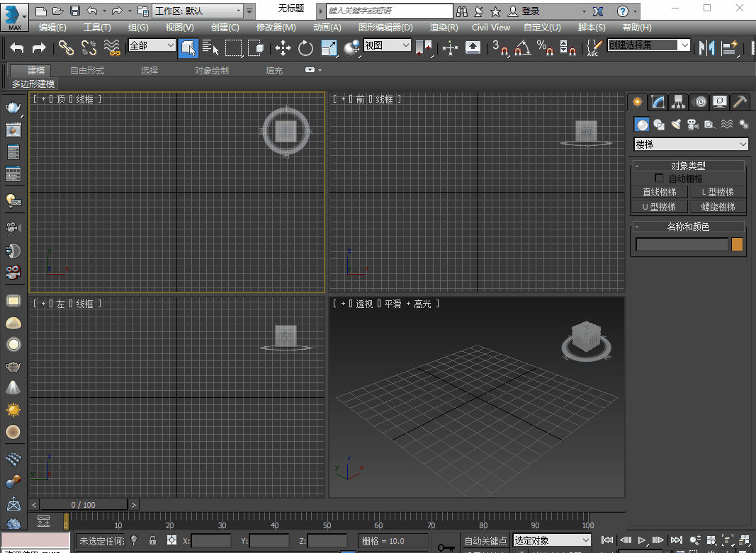Viewport: 756px width, 553px height.
Task: Open Select by Name list icon
Action: (x=210, y=47)
